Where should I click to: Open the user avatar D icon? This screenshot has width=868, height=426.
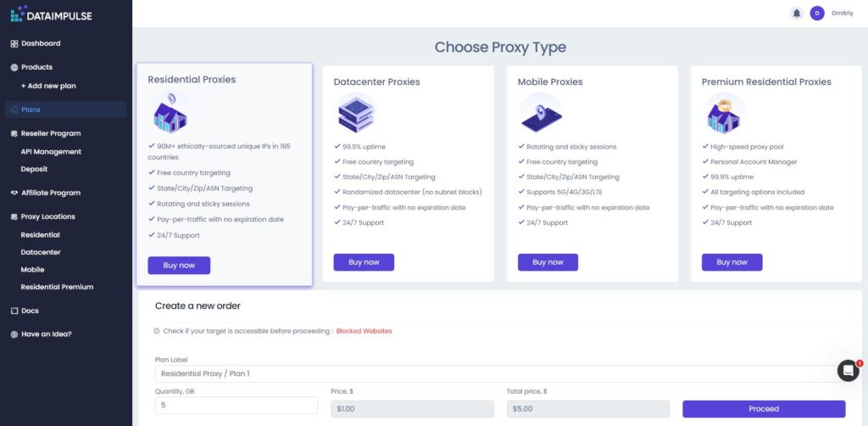817,14
